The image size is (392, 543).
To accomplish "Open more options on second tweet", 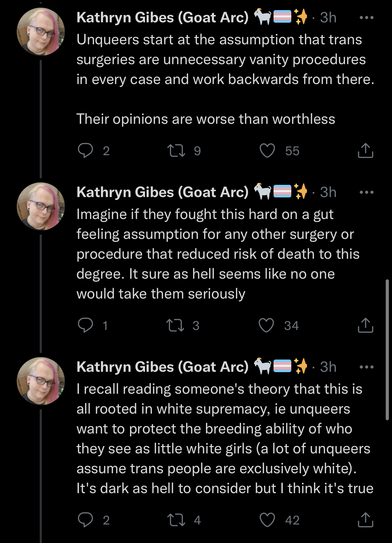I will click(x=366, y=192).
